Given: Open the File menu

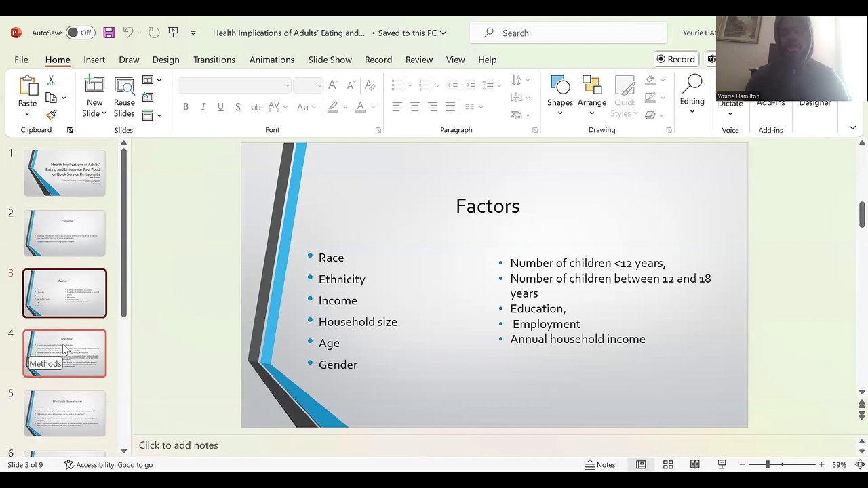Looking at the screenshot, I should [x=21, y=60].
